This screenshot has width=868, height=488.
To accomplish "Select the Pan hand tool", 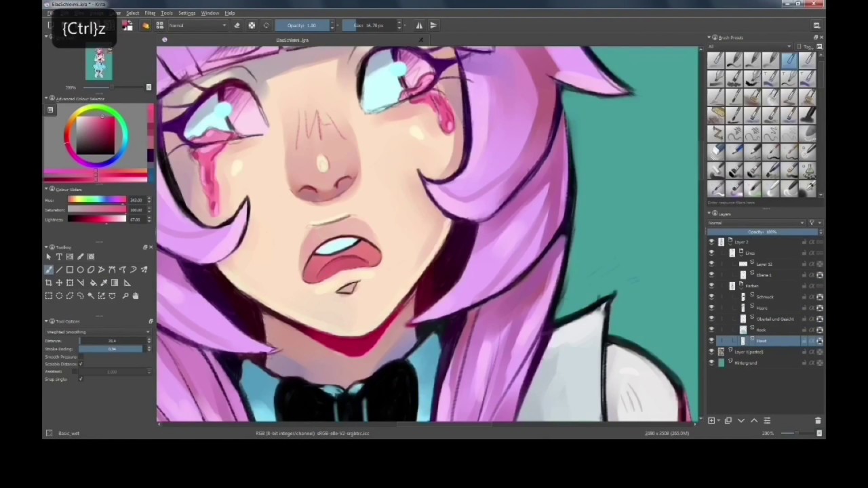I will 136,296.
